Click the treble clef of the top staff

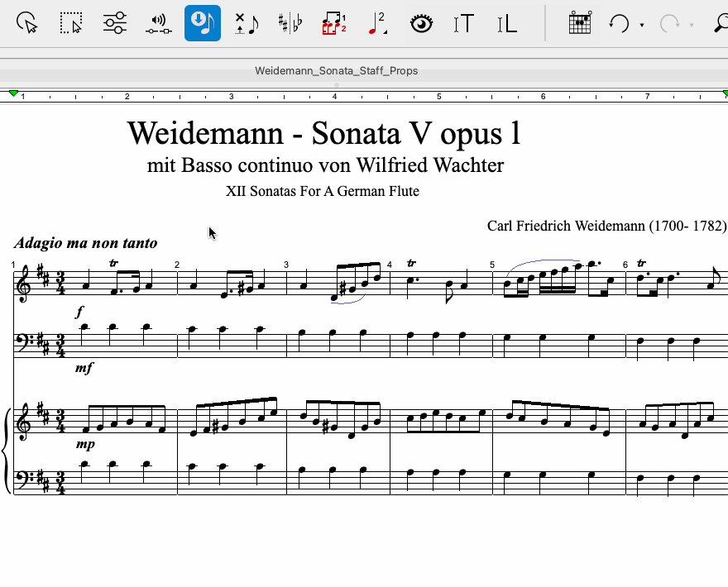click(x=25, y=283)
